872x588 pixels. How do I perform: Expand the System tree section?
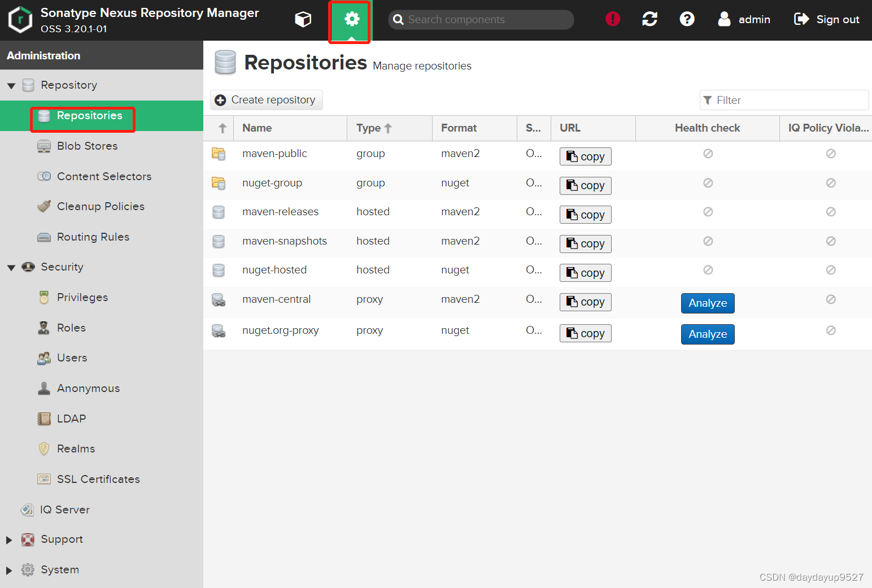click(9, 570)
